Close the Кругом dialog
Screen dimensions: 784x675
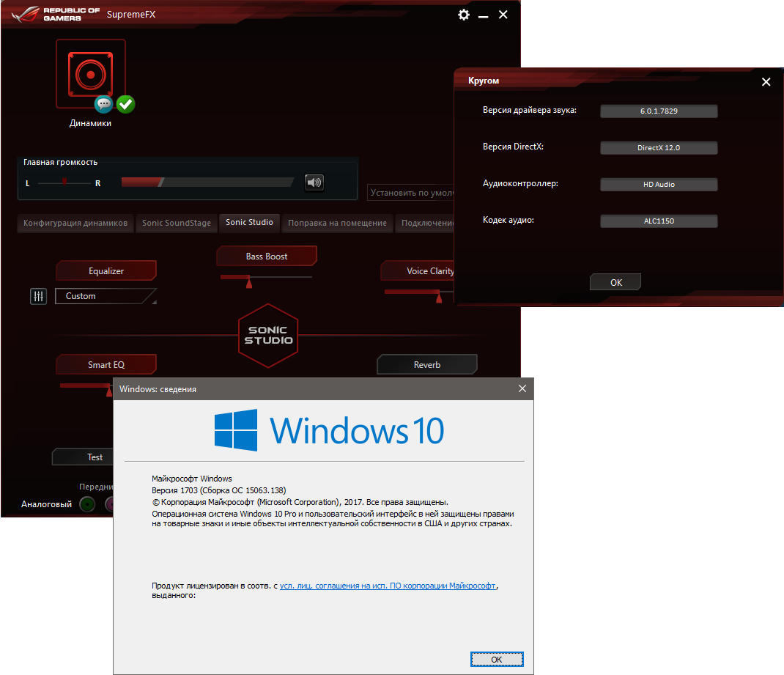click(x=766, y=81)
